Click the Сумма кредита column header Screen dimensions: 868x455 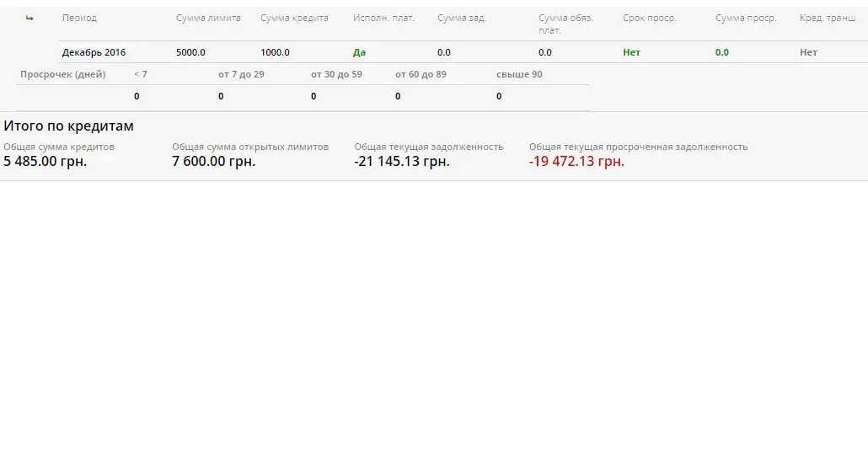[294, 19]
